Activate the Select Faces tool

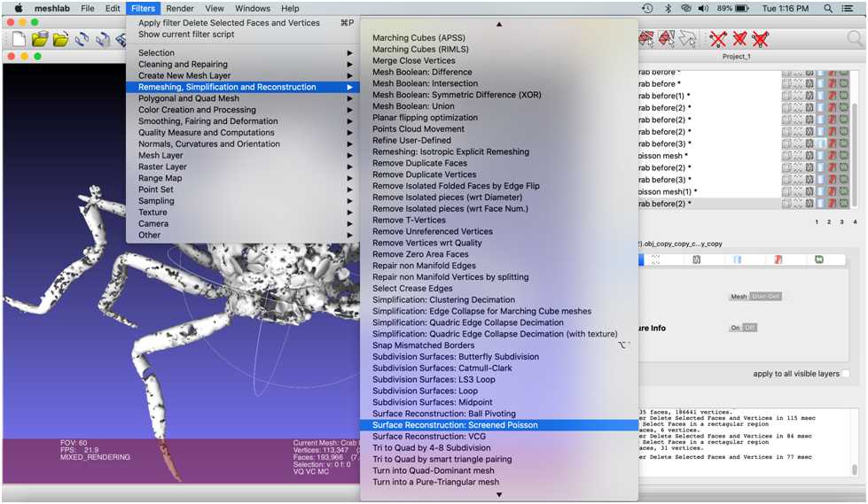click(x=646, y=39)
